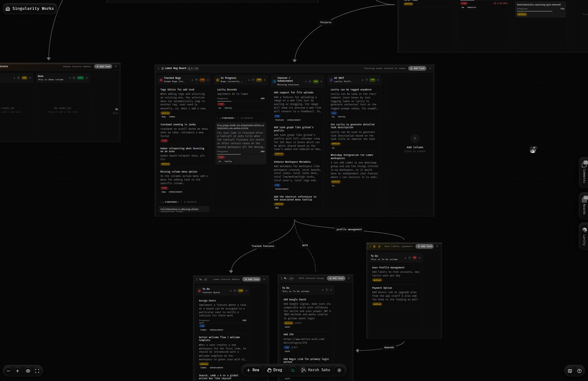Screen dimensions: 588x381
Task: Click the depends connection label
Action: pyautogui.click(x=389, y=348)
